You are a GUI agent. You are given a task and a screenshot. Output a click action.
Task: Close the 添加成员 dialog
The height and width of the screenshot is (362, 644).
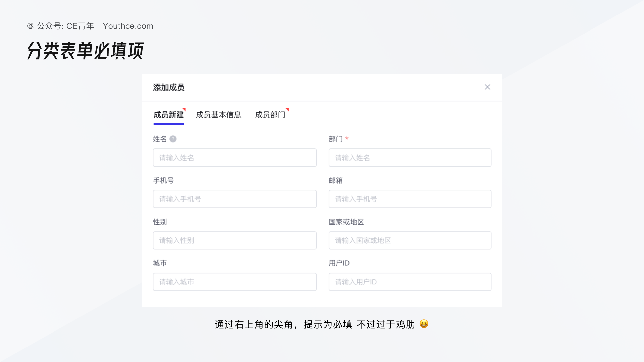point(487,87)
